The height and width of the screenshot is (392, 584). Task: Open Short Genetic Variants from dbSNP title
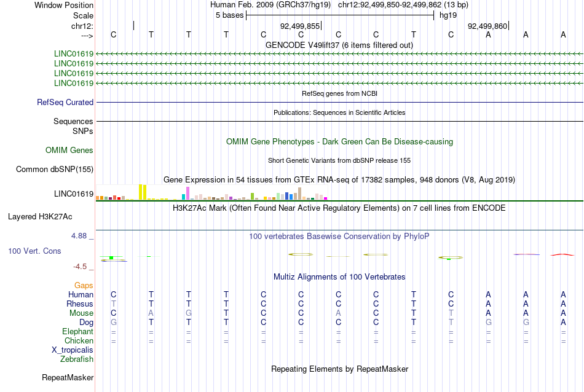[339, 160]
